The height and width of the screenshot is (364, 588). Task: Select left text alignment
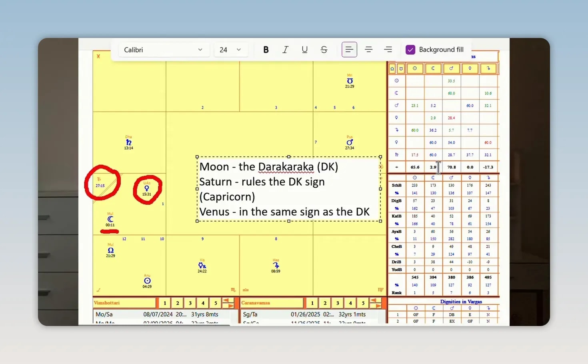pos(349,50)
